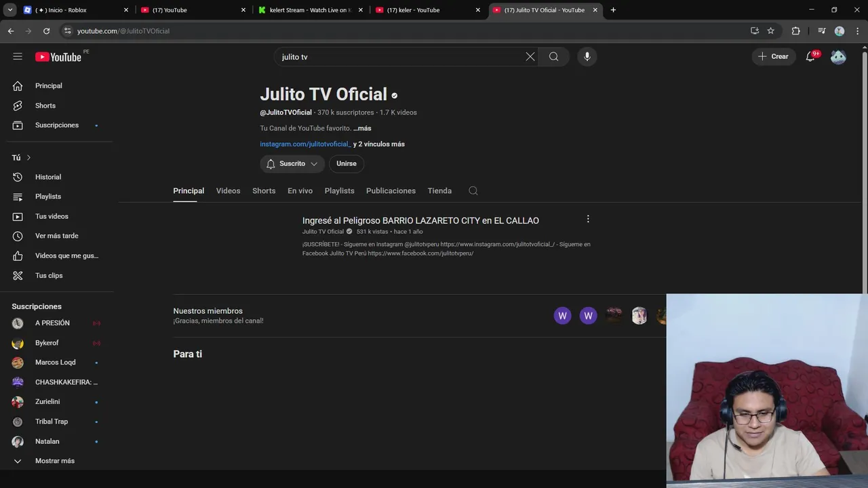Select the Principal channel tab
Viewport: 868px width, 488px height.
point(189,191)
